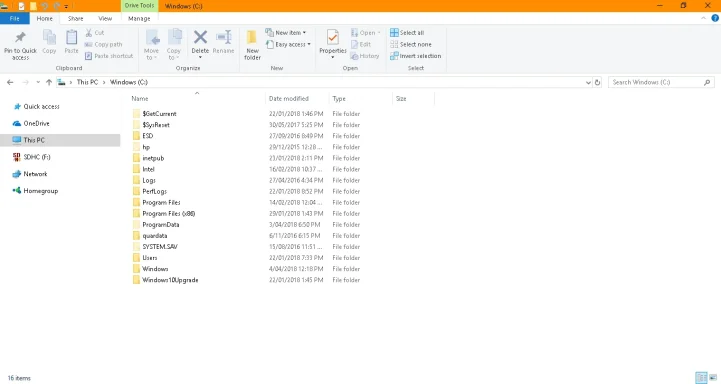The width and height of the screenshot is (721, 384).
Task: Click the Paste ribbon icon
Action: coord(71,37)
